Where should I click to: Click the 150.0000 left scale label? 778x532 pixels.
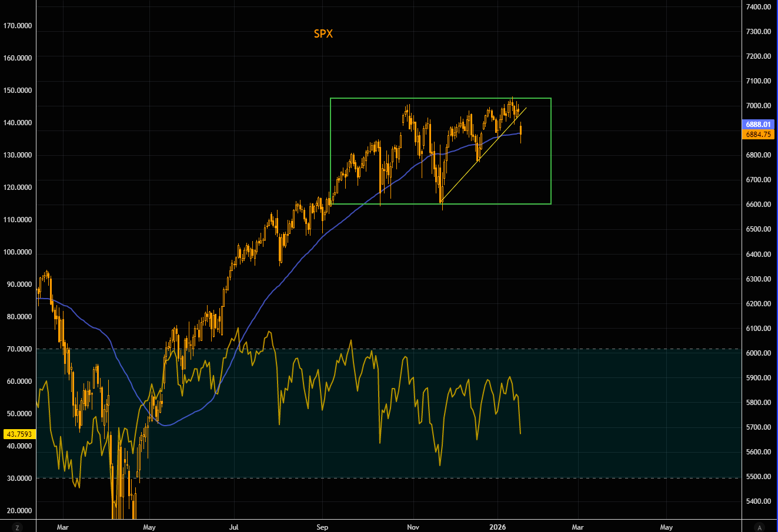click(x=17, y=91)
